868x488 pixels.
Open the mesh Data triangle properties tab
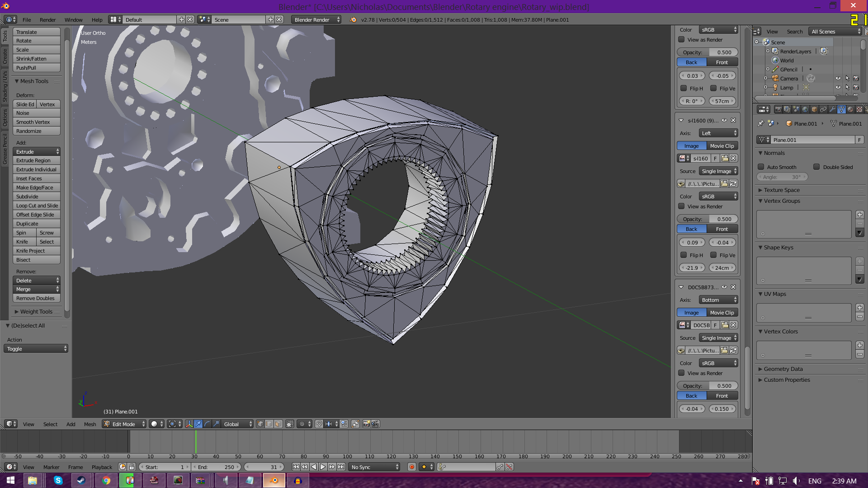(x=841, y=109)
